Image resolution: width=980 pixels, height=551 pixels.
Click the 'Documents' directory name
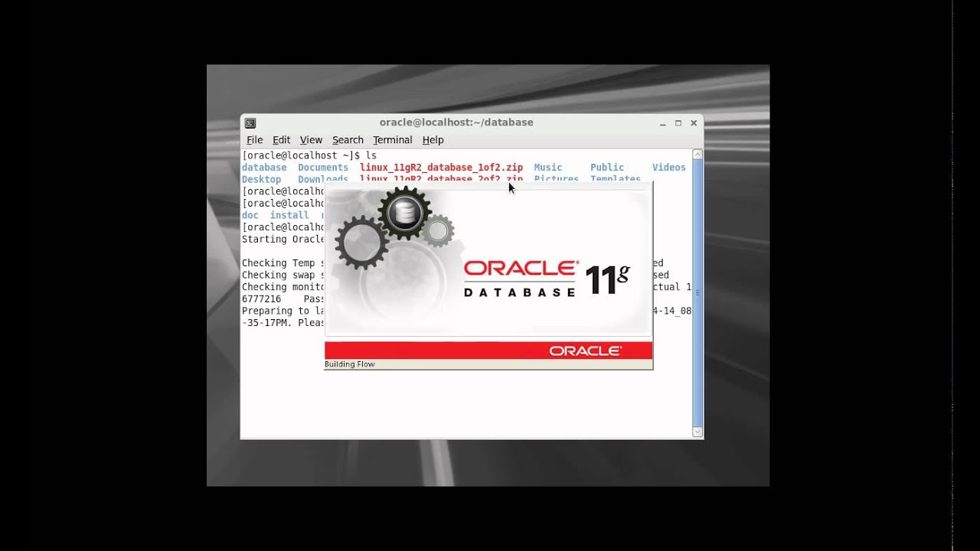pyautogui.click(x=323, y=168)
